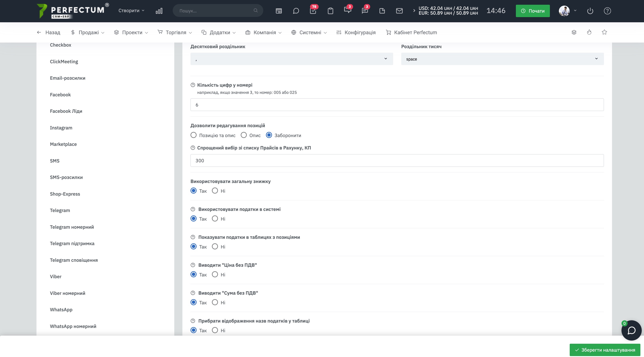The height and width of the screenshot is (357, 644).
Task: Open the Продажі menu
Action: point(88,32)
